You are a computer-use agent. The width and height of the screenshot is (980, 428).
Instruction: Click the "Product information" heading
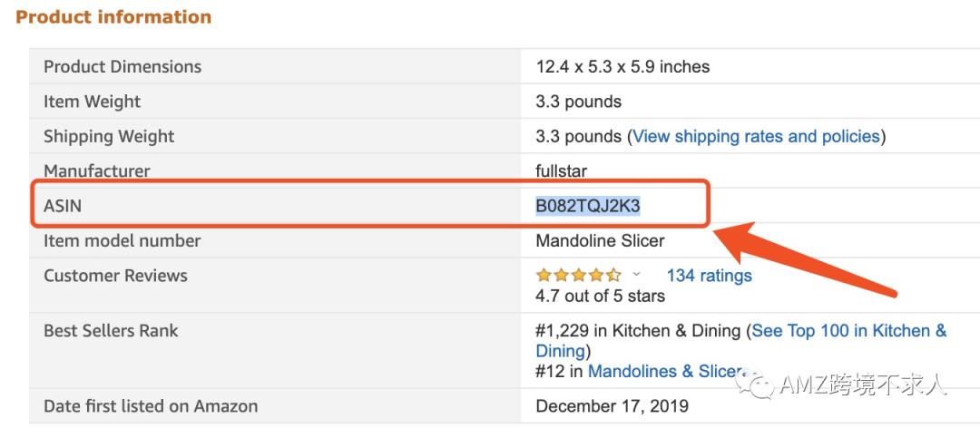point(113,17)
